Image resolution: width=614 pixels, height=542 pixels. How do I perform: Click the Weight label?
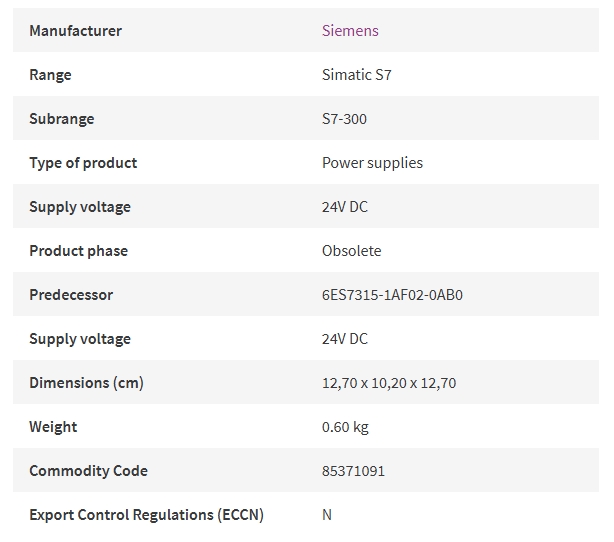point(53,426)
